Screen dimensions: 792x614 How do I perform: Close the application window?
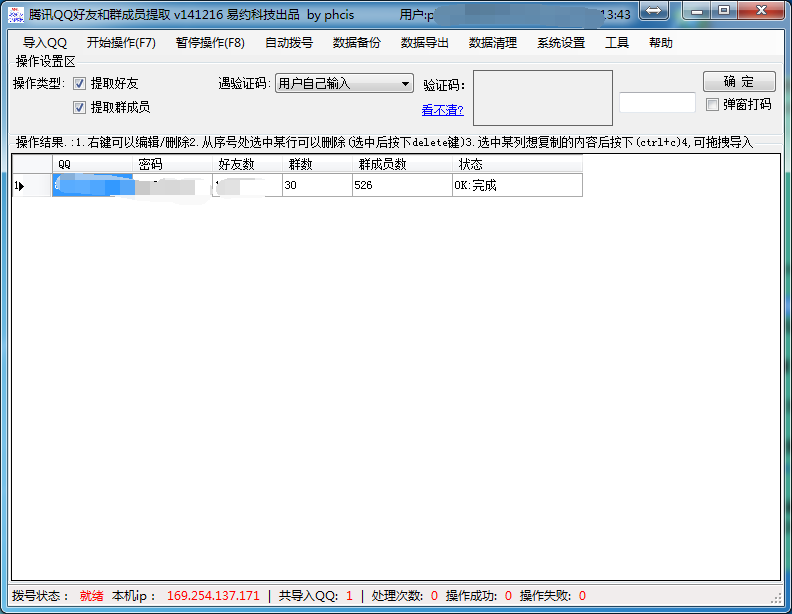coord(762,11)
